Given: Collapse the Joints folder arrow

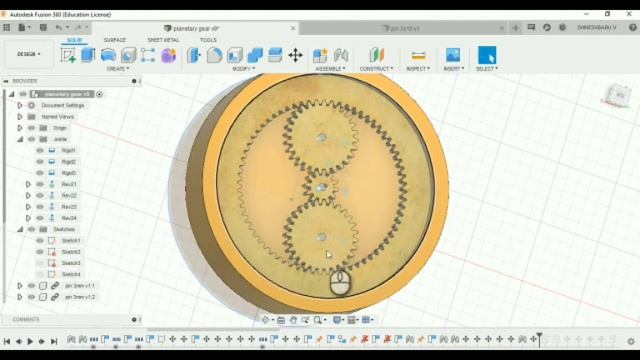Looking at the screenshot, I should coord(20,139).
